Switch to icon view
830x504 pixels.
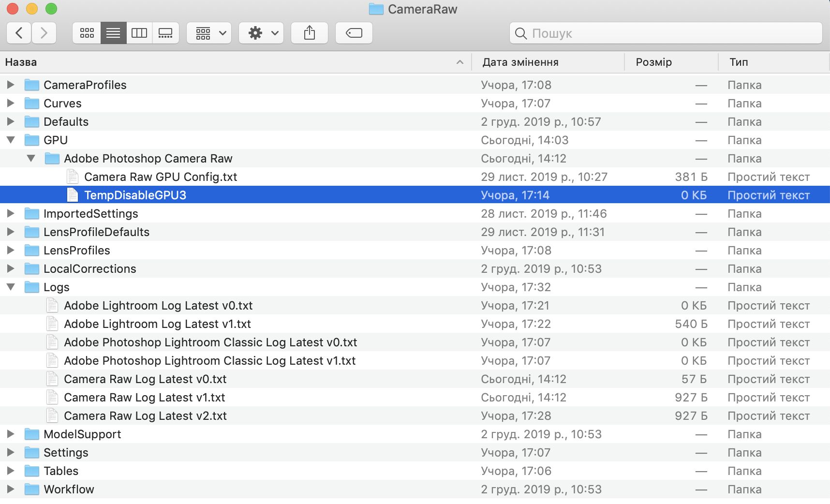click(87, 33)
